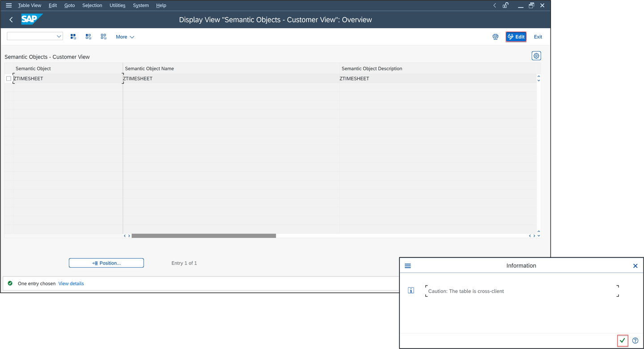Open the command field dropdown arrow
This screenshot has height=349, width=644.
59,37
